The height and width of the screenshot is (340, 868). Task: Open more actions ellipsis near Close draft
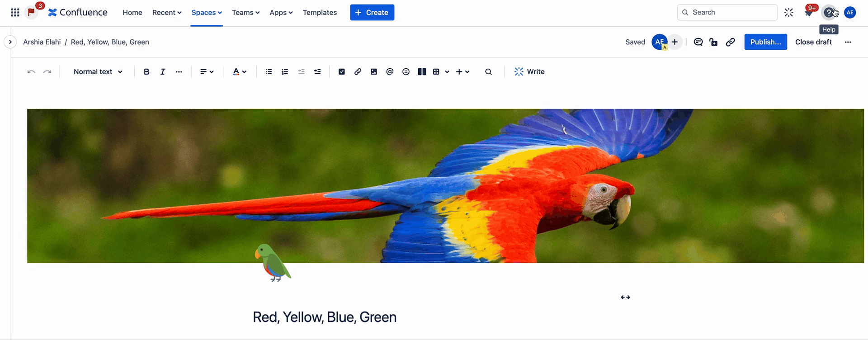[848, 42]
